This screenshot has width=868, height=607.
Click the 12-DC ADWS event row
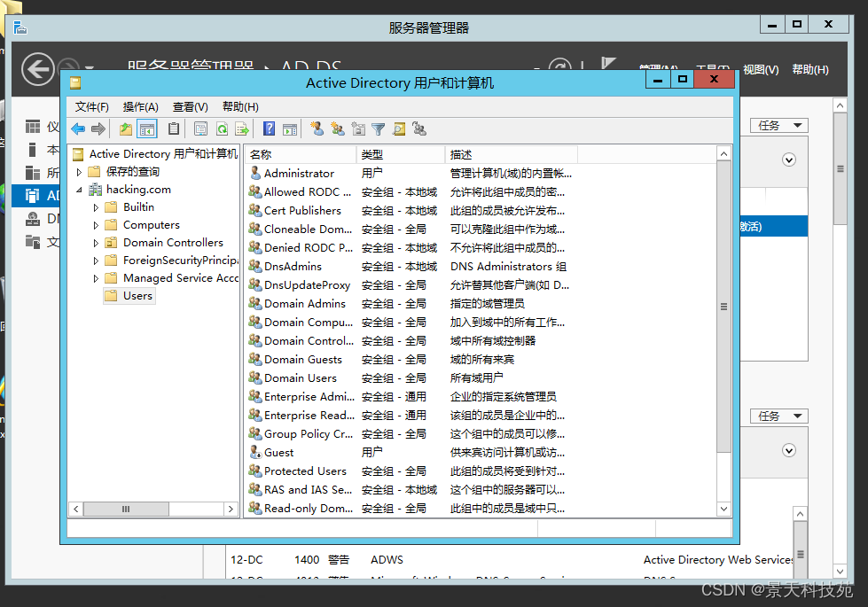(x=509, y=560)
